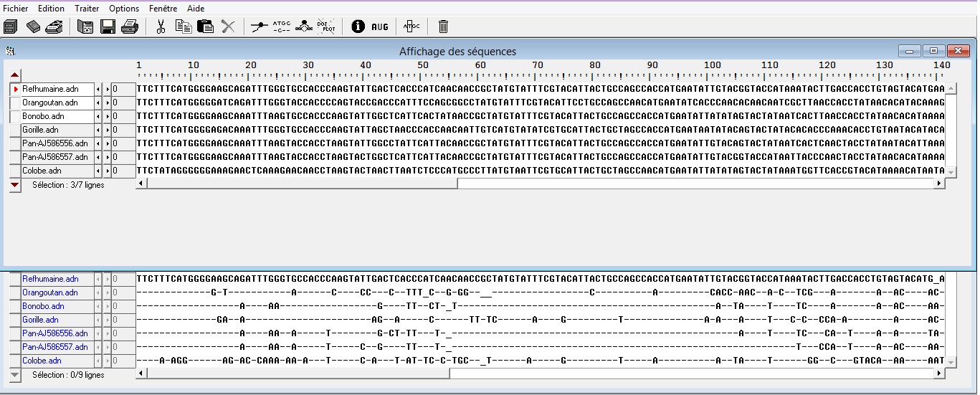980x395 pixels.
Task: Toggle selection box for Gorille.adn in top panel
Action: 15,130
